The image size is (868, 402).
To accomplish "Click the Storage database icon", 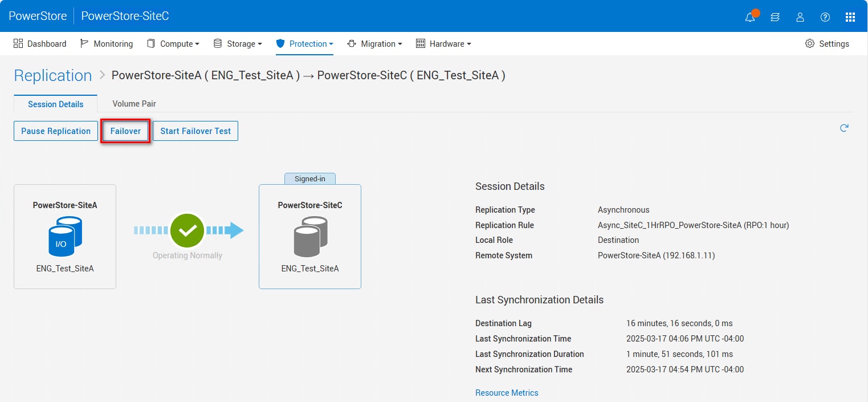I will click(218, 43).
